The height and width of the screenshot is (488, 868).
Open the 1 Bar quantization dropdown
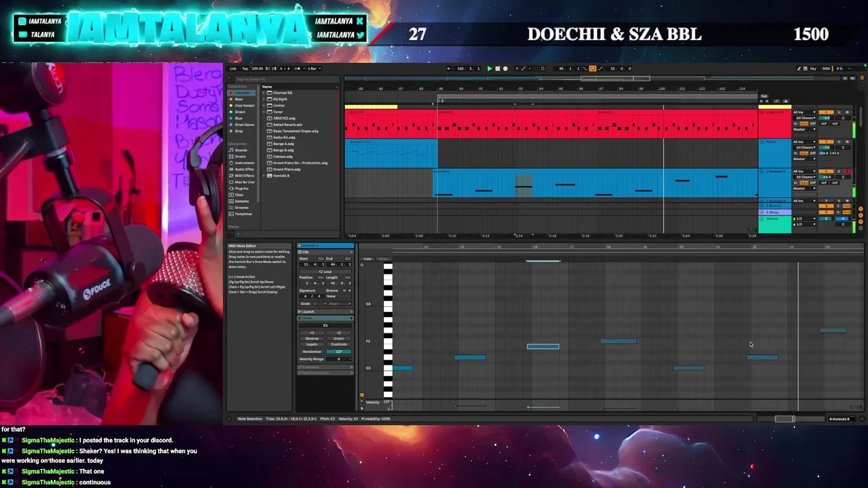314,68
